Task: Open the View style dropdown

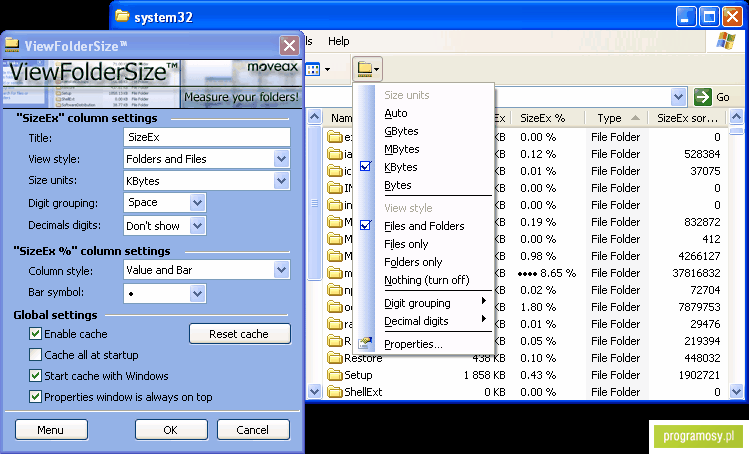Action: [x=281, y=159]
